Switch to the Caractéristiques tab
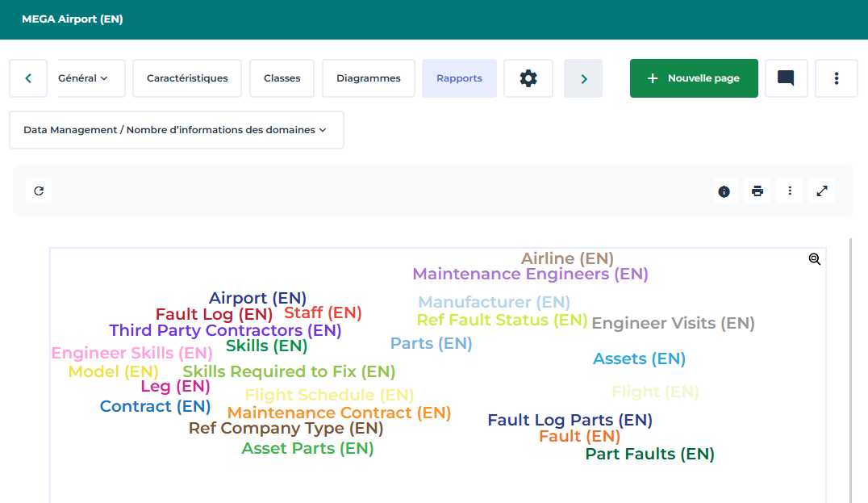868x503 pixels. pos(187,78)
